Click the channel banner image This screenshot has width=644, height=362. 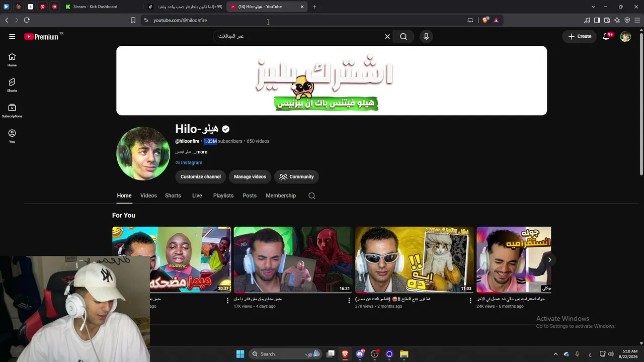332,80
